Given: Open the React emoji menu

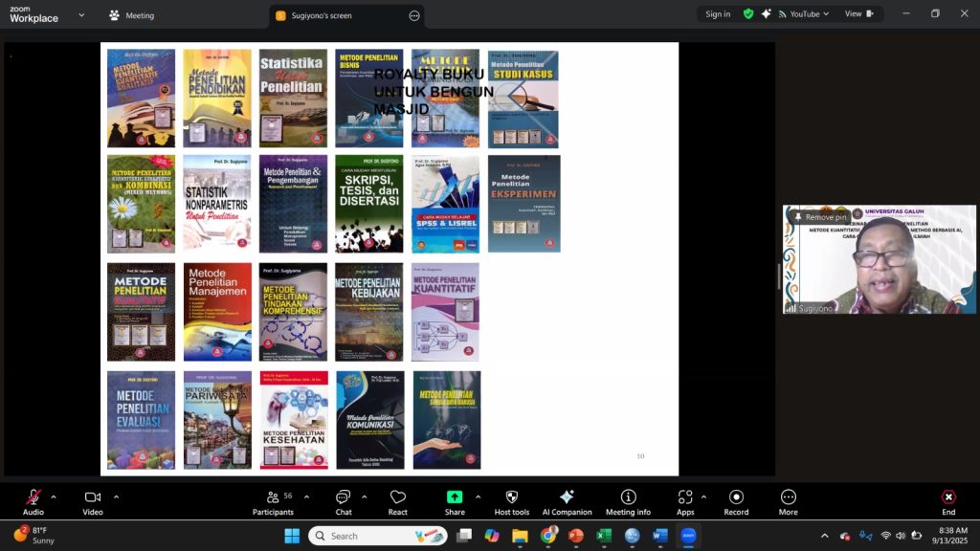Looking at the screenshot, I should tap(398, 501).
